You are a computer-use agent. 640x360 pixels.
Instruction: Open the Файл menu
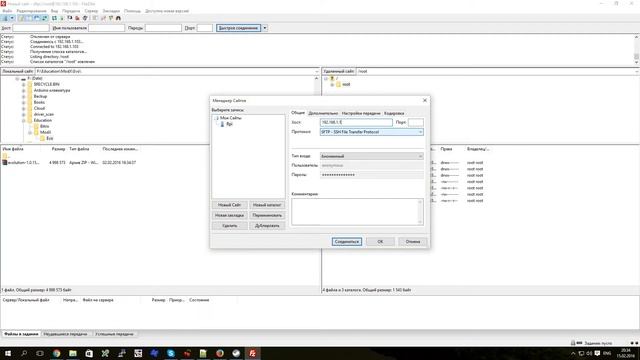pyautogui.click(x=7, y=11)
